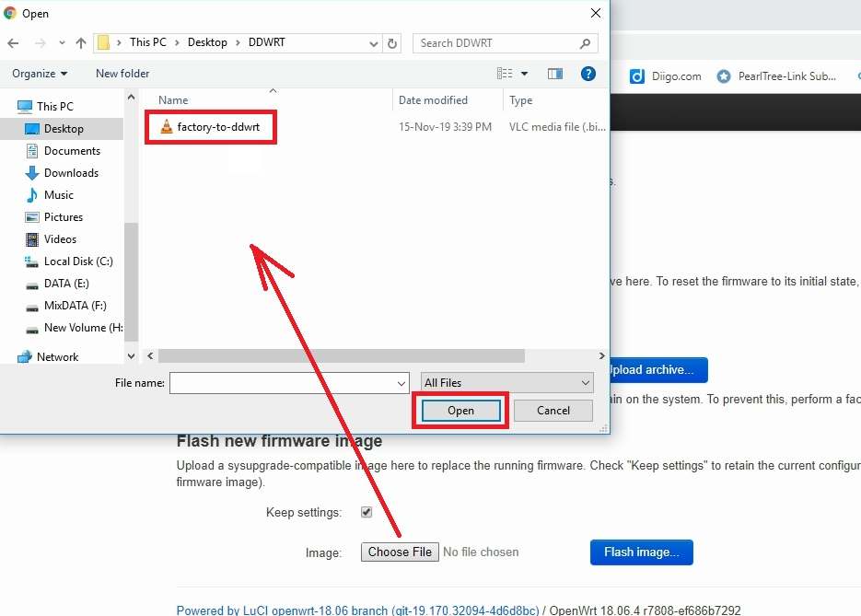The height and width of the screenshot is (616, 861).
Task: Click the back navigation arrow
Action: (x=13, y=43)
